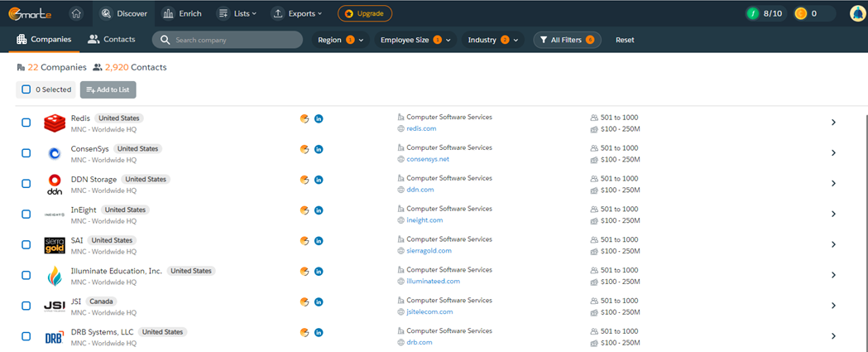Viewport: 868px width, 352px height.
Task: Open DDN Storage SMARTe profile icon
Action: point(304,180)
